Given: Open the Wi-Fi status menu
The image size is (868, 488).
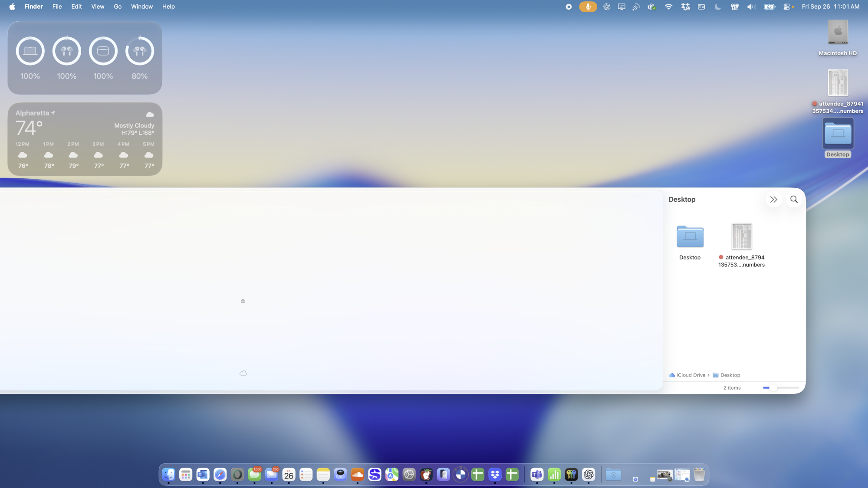Looking at the screenshot, I should pos(668,7).
